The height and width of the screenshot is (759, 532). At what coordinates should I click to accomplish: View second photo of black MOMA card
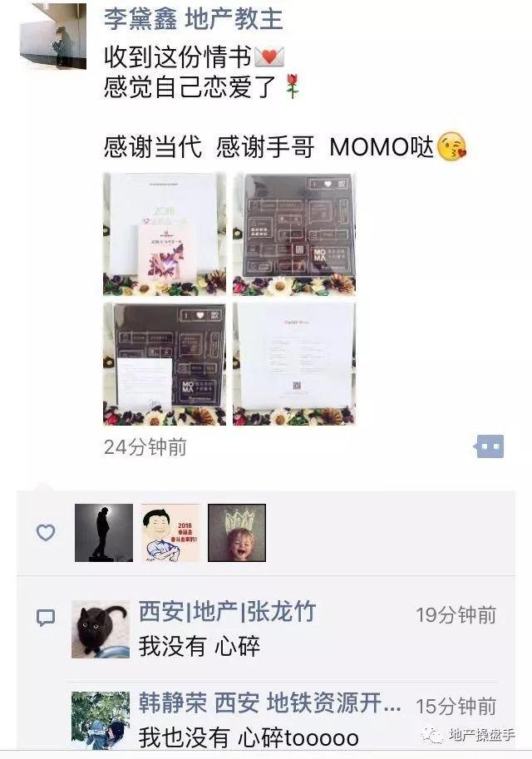pos(294,234)
